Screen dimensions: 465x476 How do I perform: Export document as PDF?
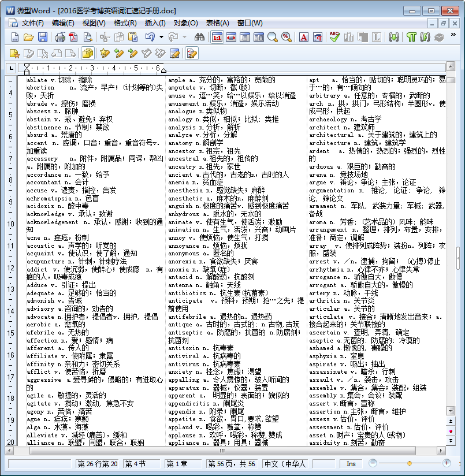(73, 37)
